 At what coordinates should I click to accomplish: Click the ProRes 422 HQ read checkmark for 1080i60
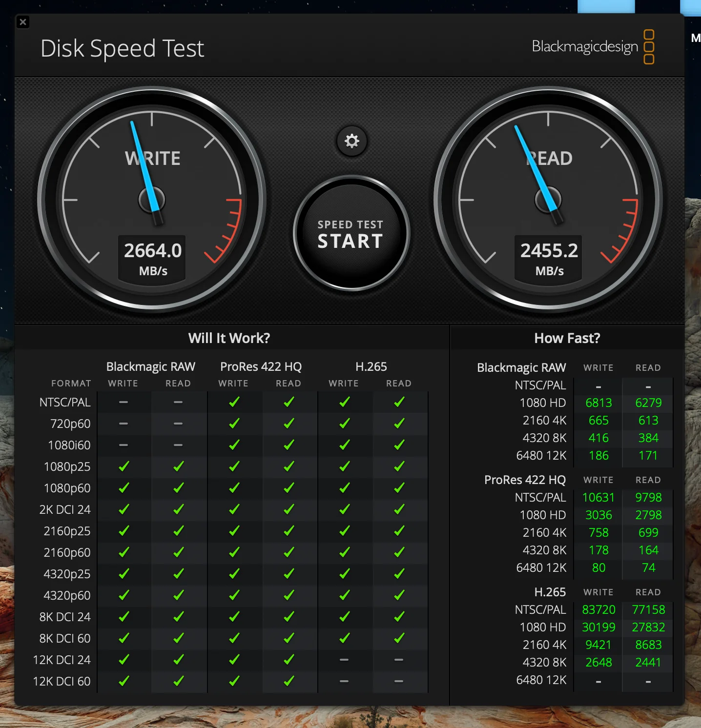coord(289,445)
